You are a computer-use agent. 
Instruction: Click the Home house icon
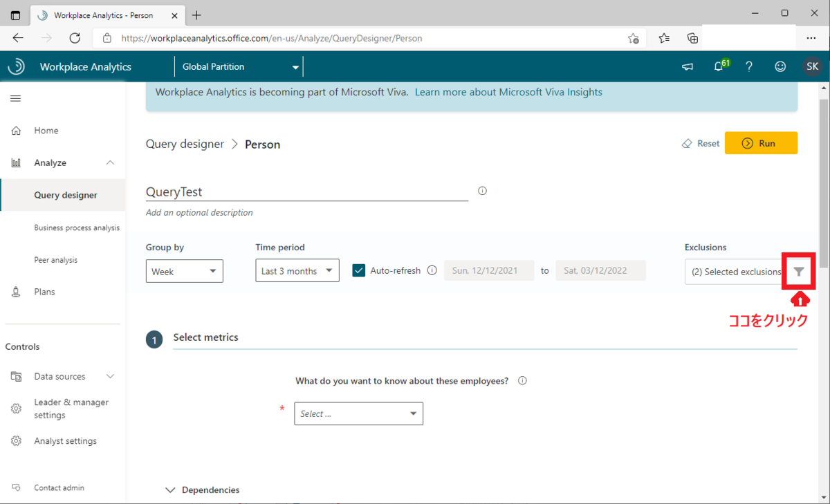coord(17,131)
